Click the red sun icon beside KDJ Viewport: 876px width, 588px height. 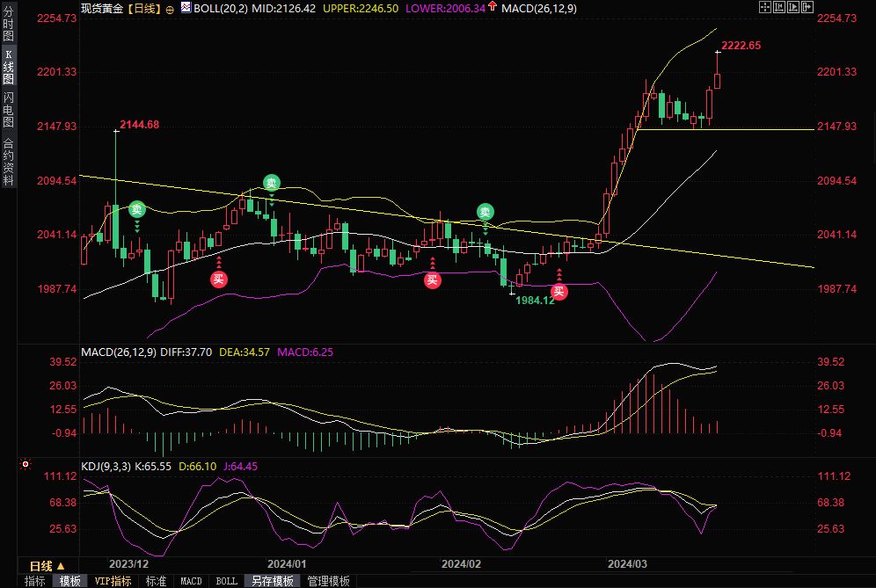[26, 462]
